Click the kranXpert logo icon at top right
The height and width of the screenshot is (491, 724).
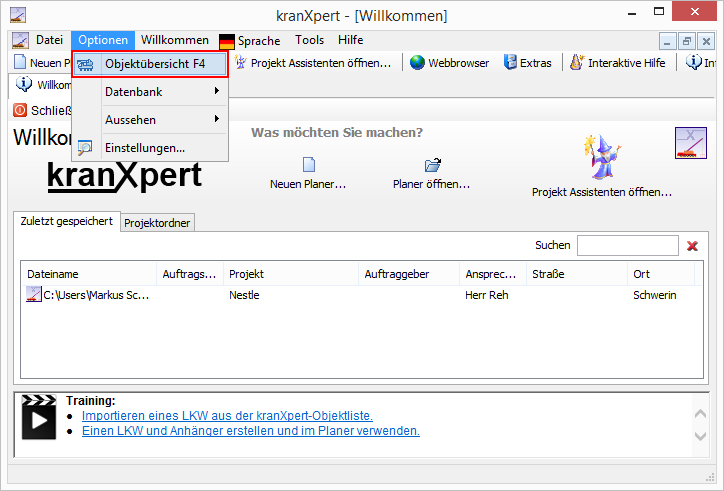[x=690, y=144]
